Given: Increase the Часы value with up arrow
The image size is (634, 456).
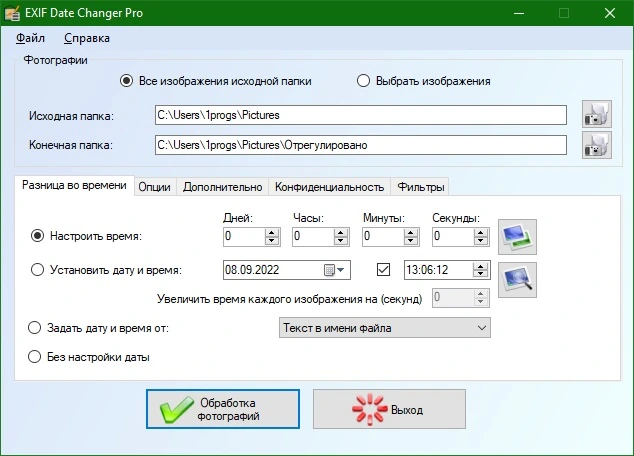Looking at the screenshot, I should (341, 232).
